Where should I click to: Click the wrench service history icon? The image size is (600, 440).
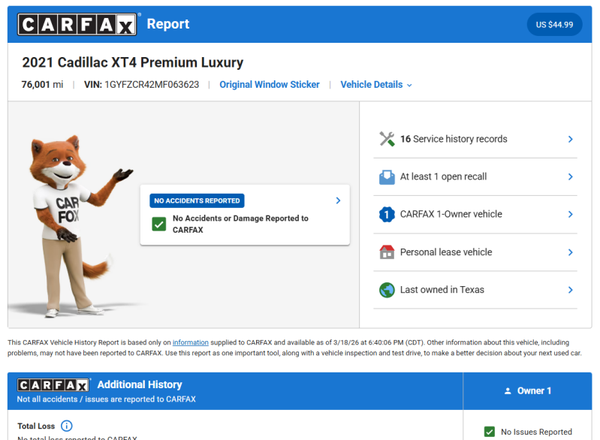coord(387,139)
